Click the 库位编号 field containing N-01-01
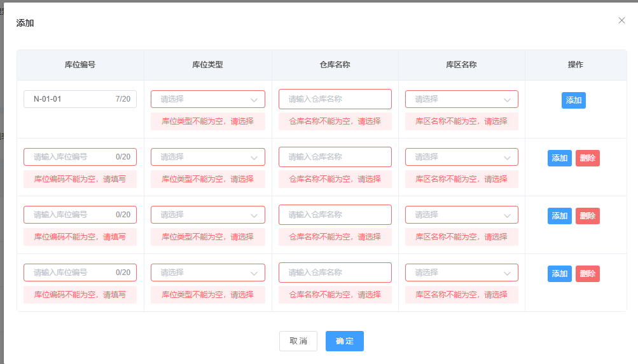This screenshot has height=364, width=638. [x=80, y=99]
